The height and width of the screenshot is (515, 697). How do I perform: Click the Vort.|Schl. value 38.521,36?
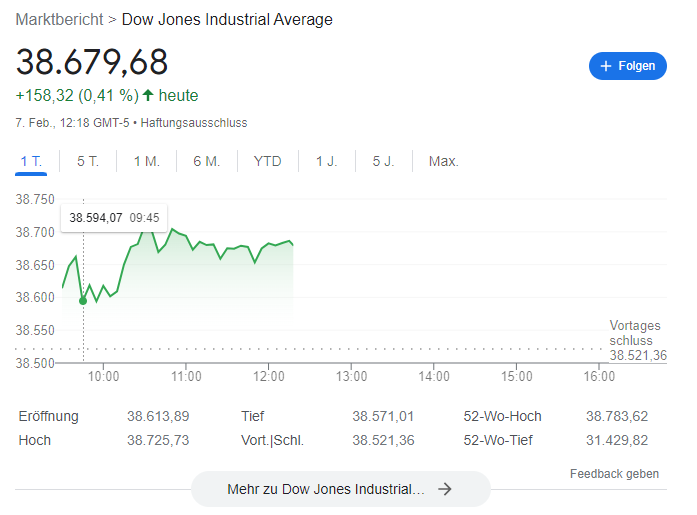383,440
